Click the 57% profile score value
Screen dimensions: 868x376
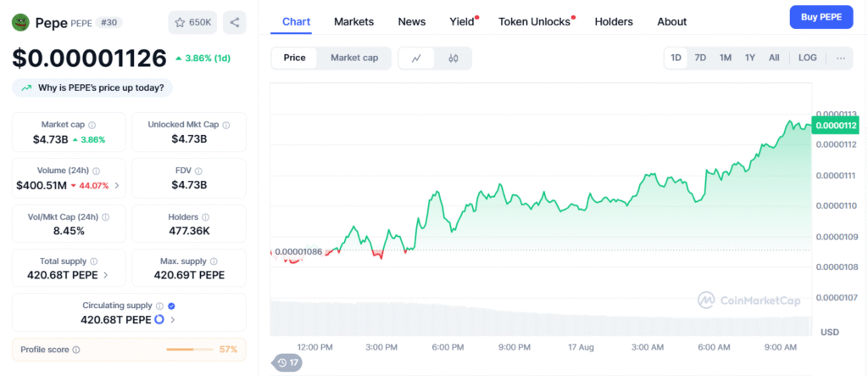tap(228, 350)
